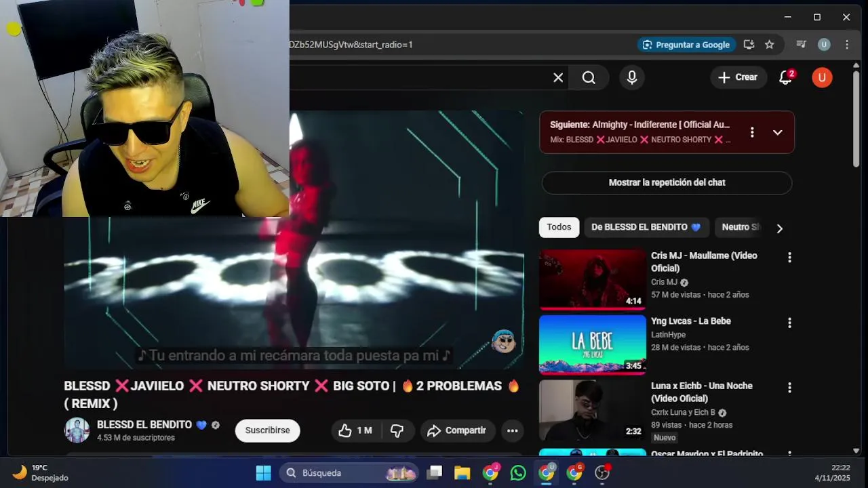Start voice search with microphone icon
868x488 pixels.
[632, 78]
